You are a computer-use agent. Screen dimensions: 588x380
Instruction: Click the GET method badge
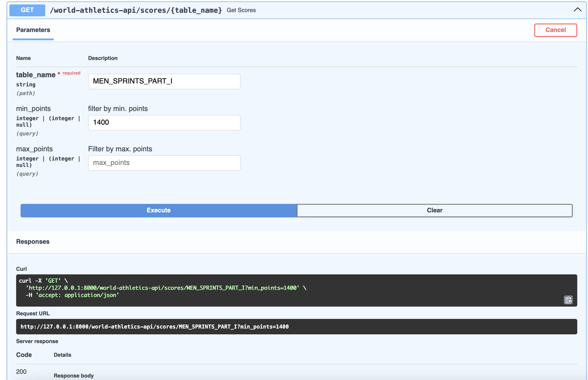(27, 10)
